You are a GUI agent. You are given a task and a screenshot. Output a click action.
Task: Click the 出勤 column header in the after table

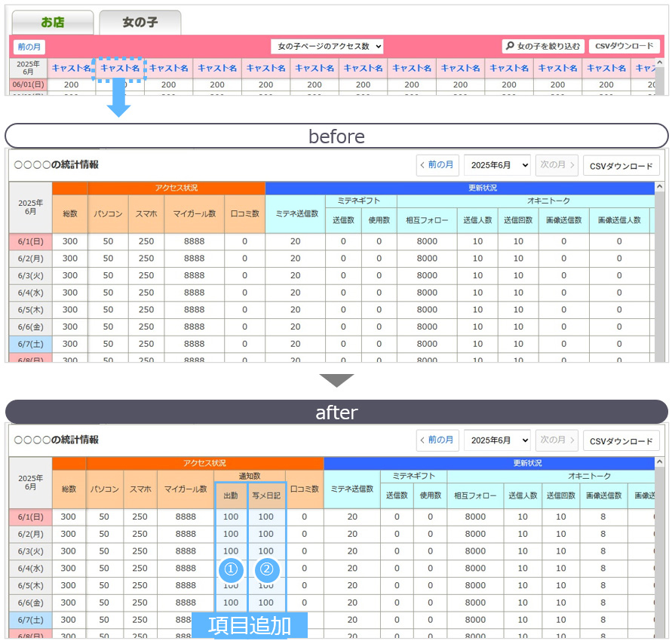pyautogui.click(x=231, y=495)
